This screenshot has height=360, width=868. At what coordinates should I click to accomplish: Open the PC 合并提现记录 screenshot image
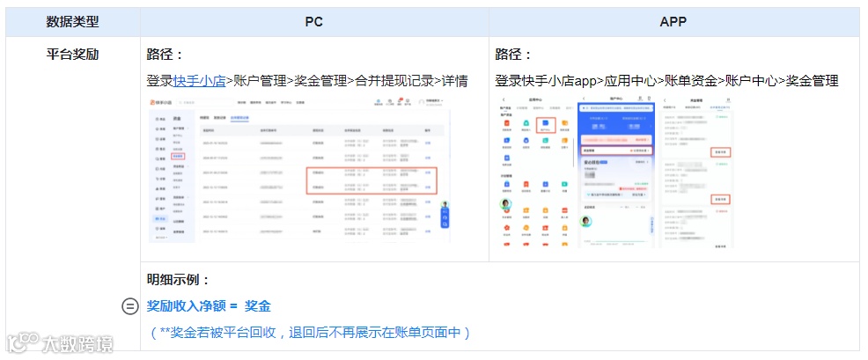[x=299, y=169]
